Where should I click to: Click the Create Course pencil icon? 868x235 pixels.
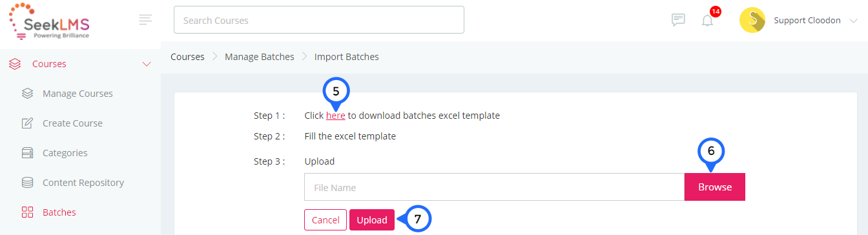point(27,123)
